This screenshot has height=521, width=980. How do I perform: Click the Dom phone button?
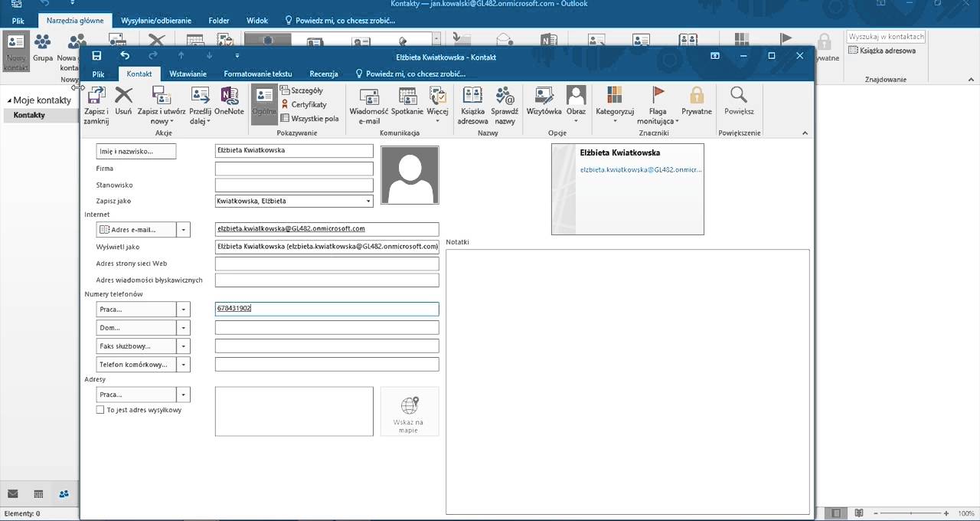point(136,328)
